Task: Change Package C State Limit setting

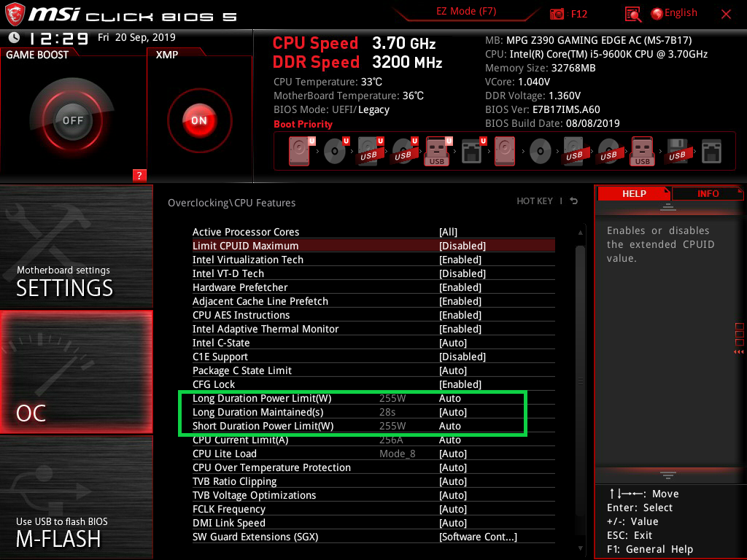Action: coord(373,370)
